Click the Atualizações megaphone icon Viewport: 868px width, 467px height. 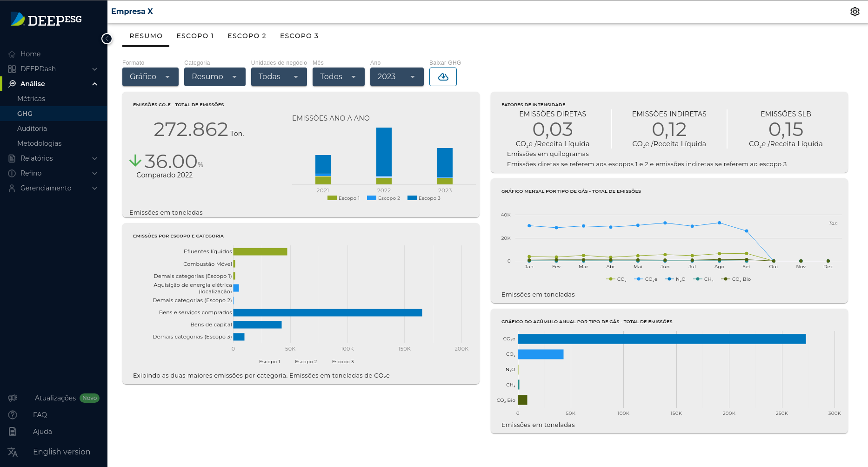pos(13,398)
